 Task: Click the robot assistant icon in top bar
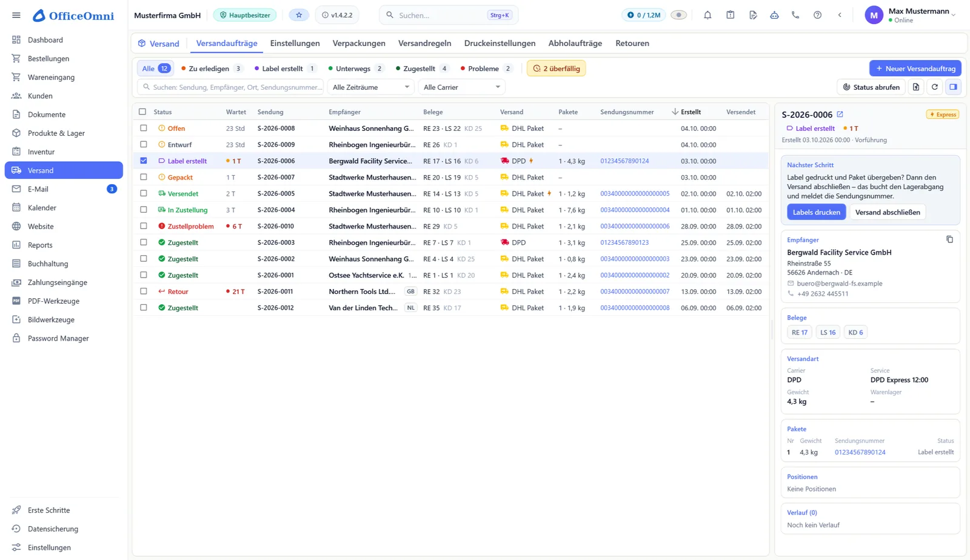774,15
